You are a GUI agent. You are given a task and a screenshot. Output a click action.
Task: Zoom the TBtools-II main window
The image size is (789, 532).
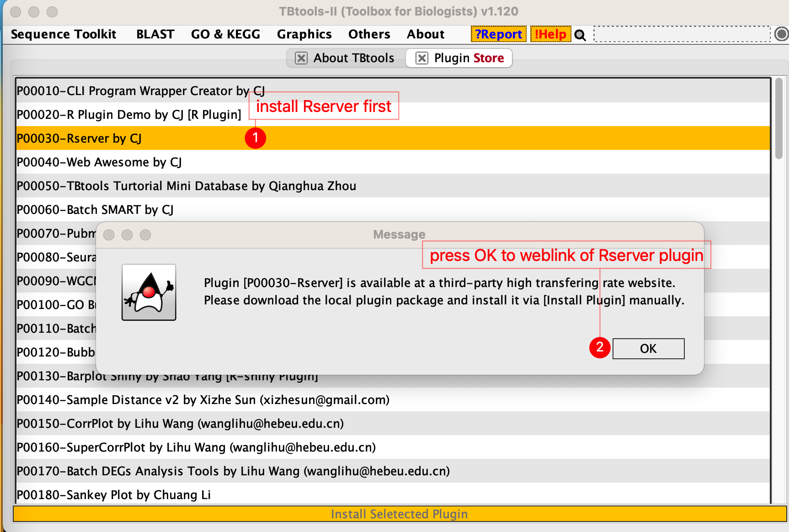(52, 12)
